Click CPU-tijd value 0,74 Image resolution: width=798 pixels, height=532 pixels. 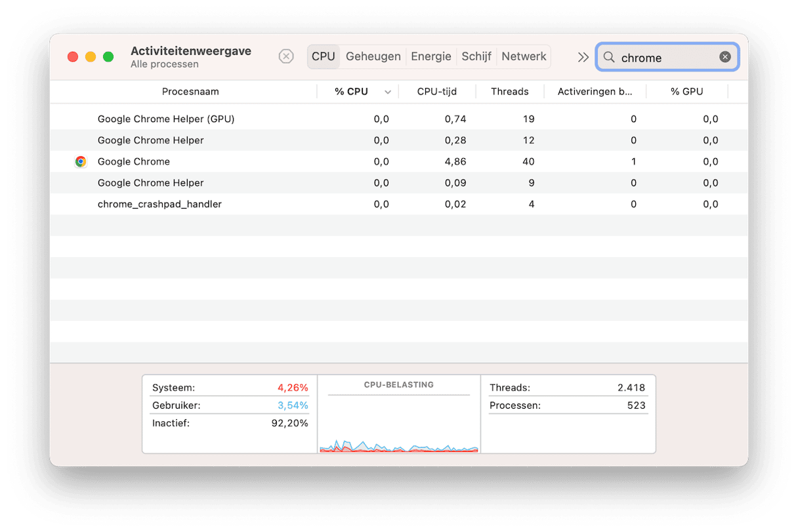point(455,119)
